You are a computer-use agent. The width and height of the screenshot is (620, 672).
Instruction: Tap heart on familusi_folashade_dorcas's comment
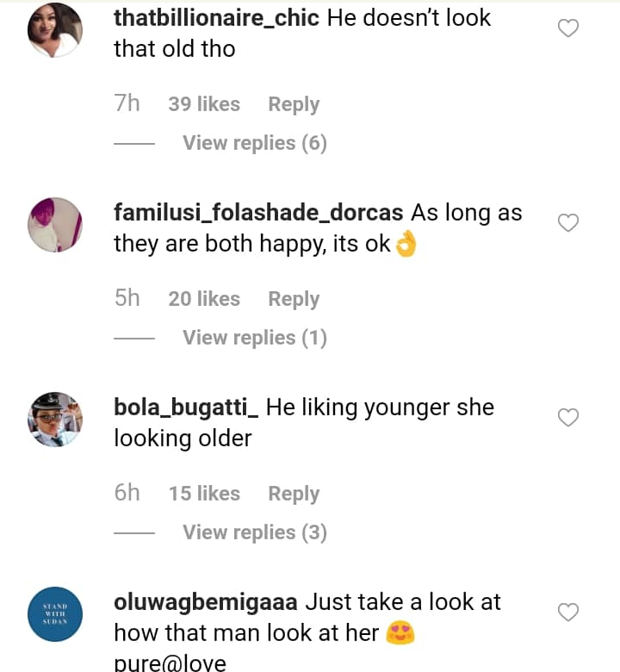click(x=568, y=223)
